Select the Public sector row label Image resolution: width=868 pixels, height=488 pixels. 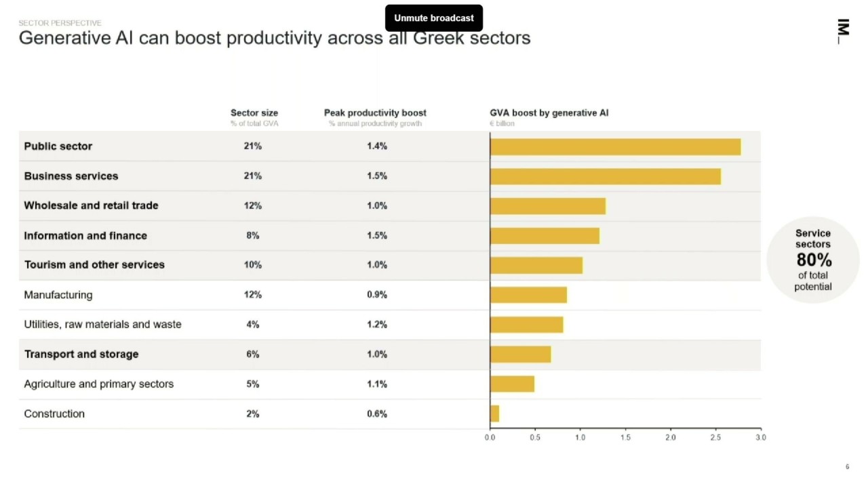tap(58, 146)
